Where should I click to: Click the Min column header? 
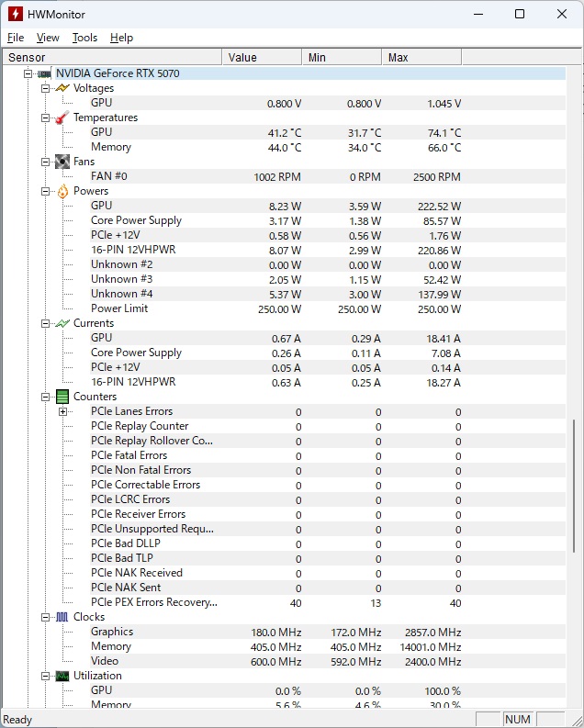pyautogui.click(x=342, y=58)
